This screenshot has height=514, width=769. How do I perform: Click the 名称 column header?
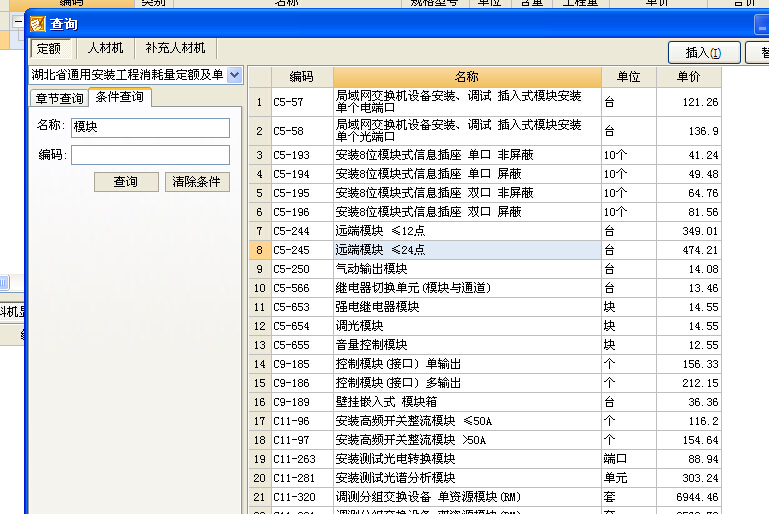(x=467, y=77)
